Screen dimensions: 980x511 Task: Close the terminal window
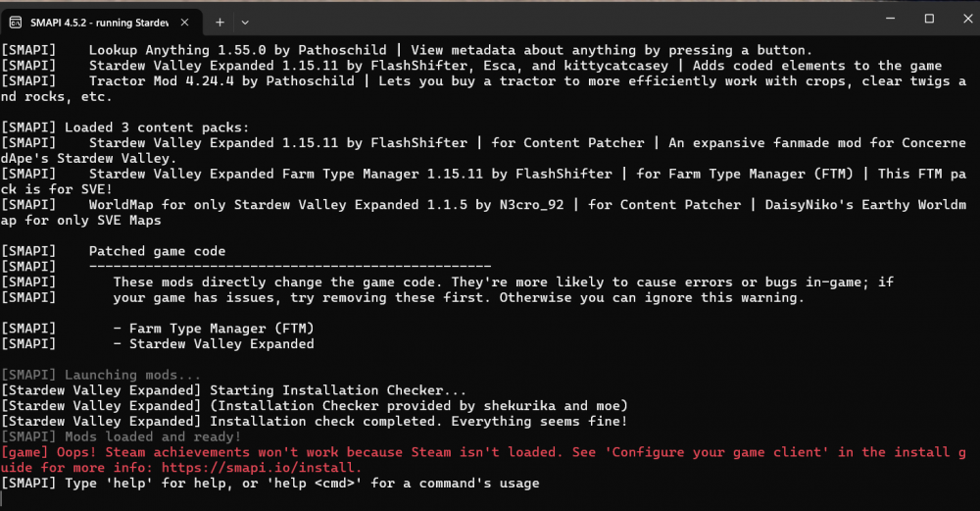click(967, 19)
